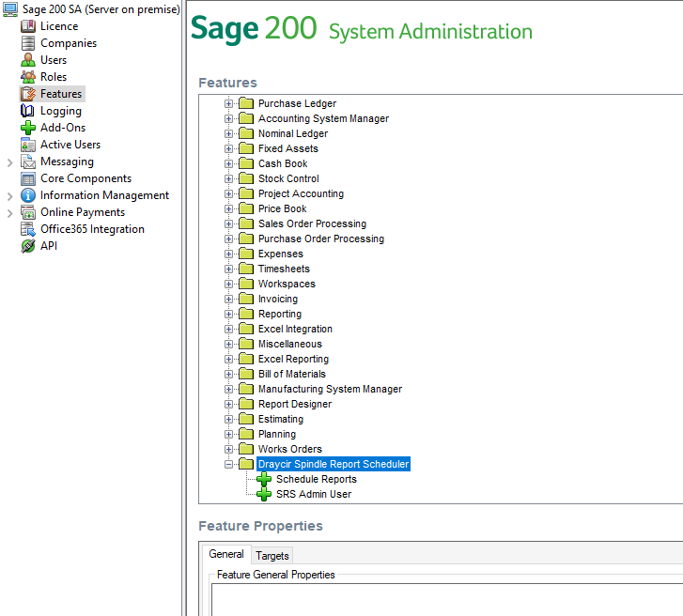The image size is (683, 616).
Task: Click the Stock Control folder icon
Action: pyautogui.click(x=246, y=178)
